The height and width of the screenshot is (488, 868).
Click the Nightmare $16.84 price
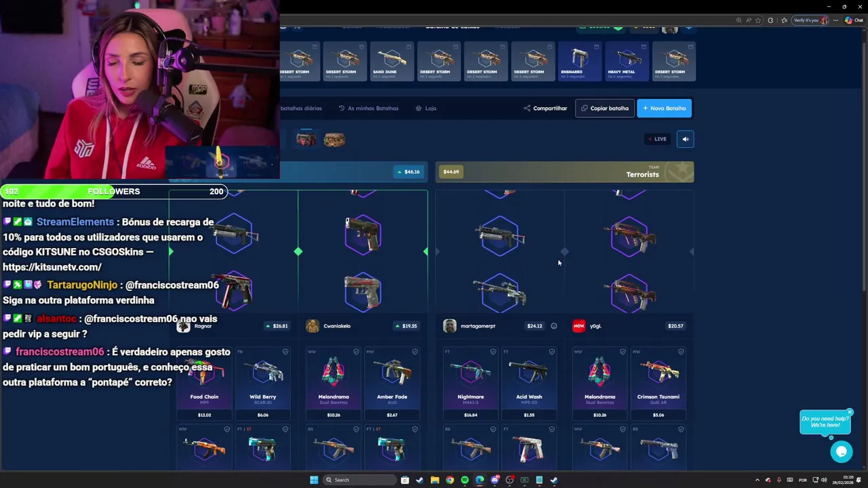471,415
